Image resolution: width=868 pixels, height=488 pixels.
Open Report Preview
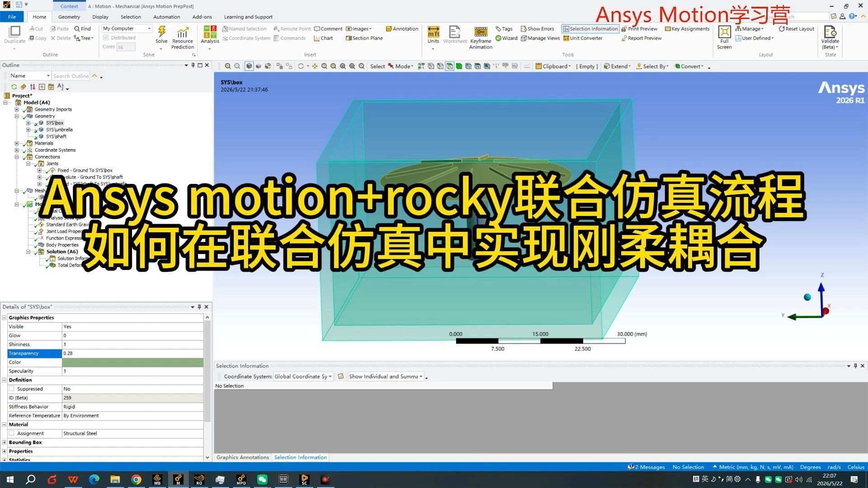click(x=641, y=38)
